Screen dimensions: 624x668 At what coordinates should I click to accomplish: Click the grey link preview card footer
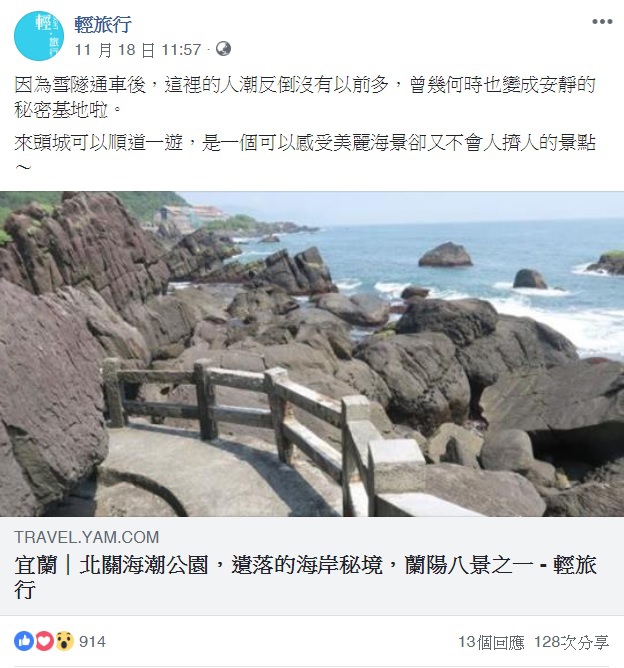tap(312, 566)
